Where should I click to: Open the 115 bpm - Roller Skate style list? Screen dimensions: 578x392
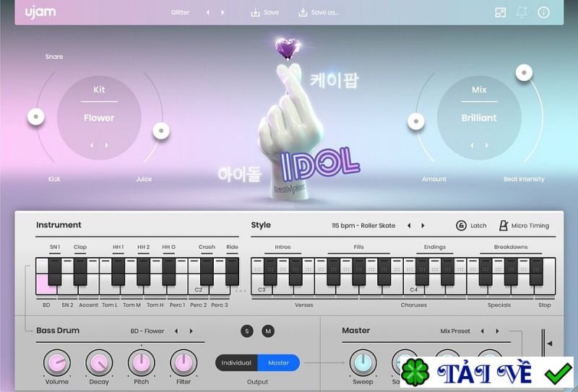tap(363, 225)
